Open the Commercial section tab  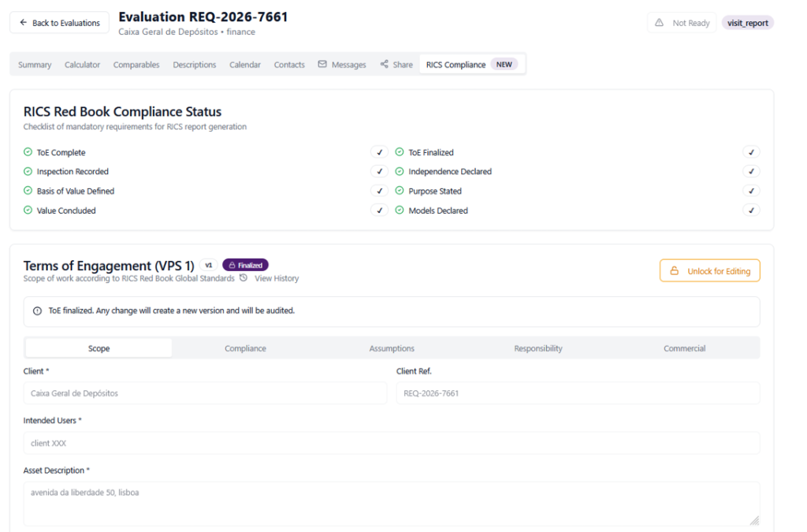[x=684, y=348]
